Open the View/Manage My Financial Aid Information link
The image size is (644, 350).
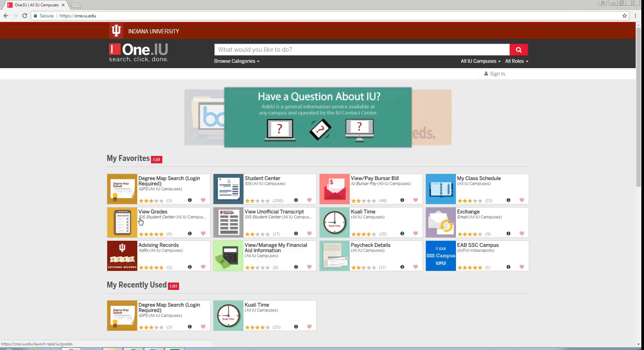click(x=276, y=248)
